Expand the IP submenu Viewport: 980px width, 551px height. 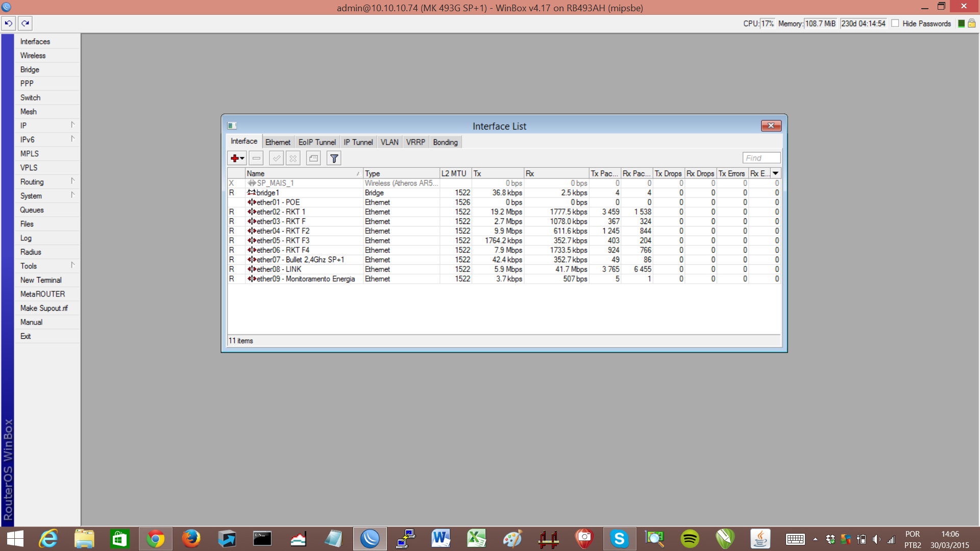(x=47, y=126)
